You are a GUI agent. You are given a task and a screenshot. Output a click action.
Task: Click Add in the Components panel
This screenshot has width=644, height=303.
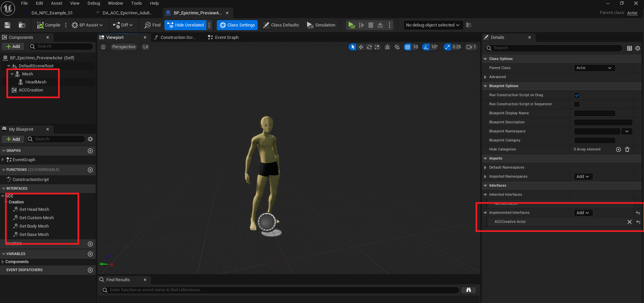13,46
